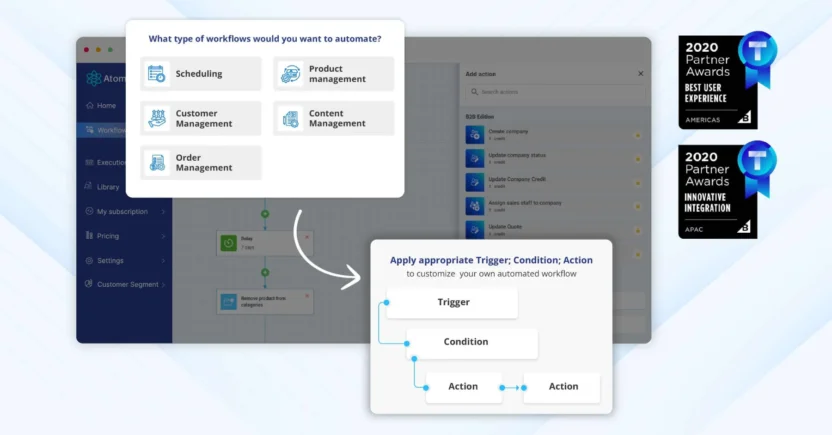Select the Update Quote row
Viewport: 832px width, 435px height.
[555, 229]
